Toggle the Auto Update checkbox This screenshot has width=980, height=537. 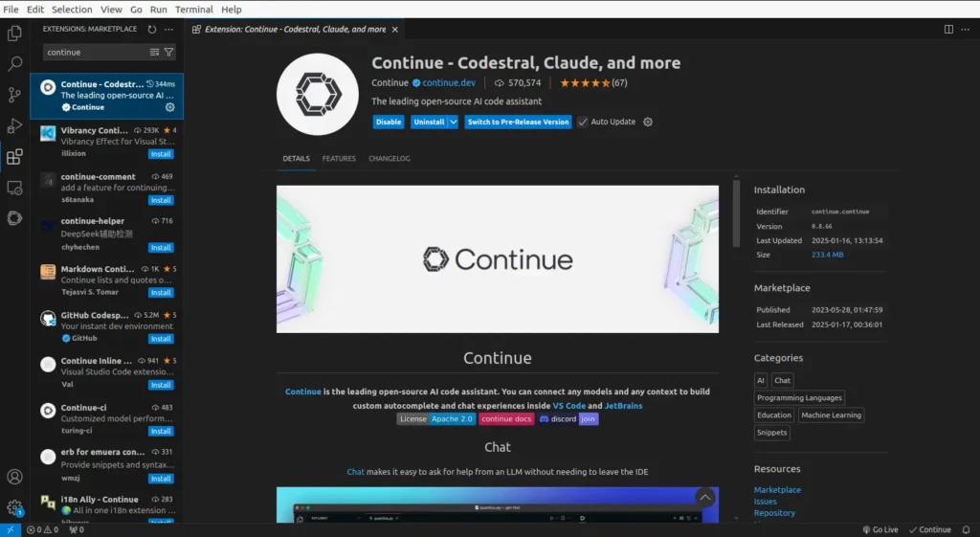[583, 122]
